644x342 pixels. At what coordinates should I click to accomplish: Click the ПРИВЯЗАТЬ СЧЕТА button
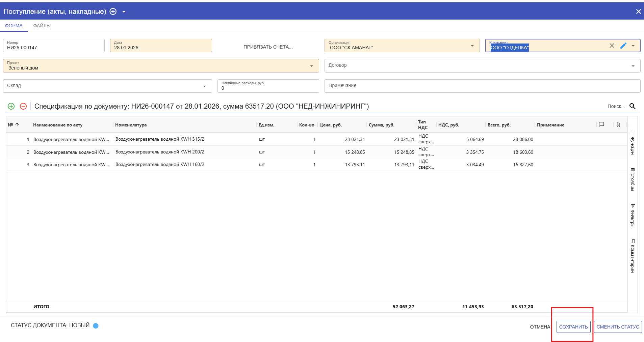[268, 47]
